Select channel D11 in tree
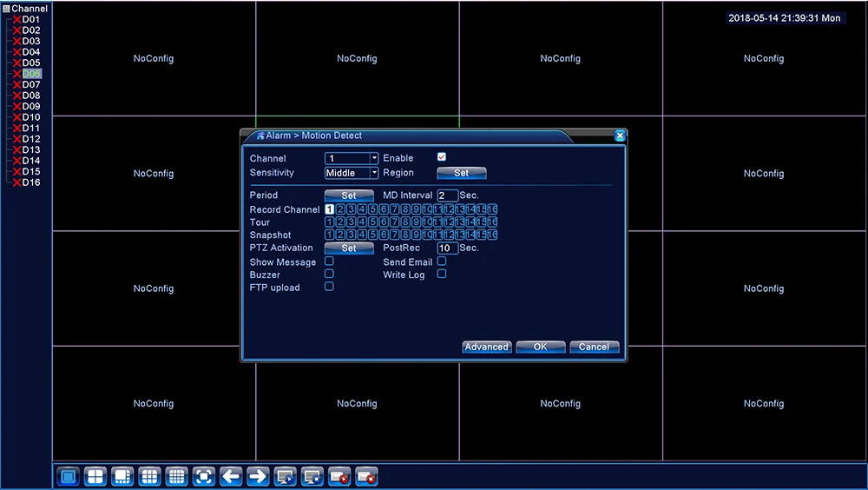 tap(31, 128)
